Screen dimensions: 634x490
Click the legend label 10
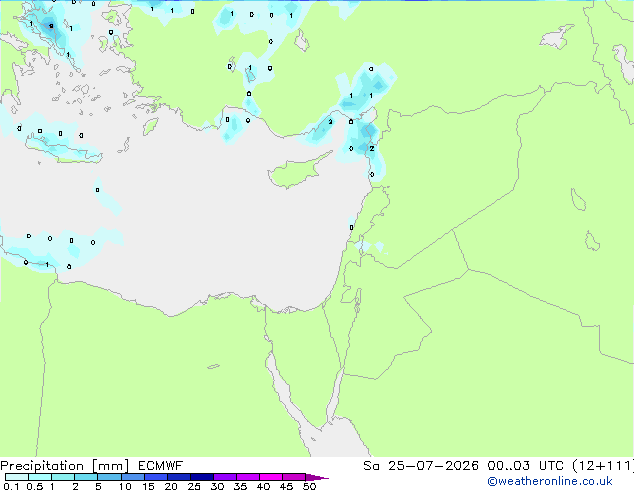click(125, 486)
